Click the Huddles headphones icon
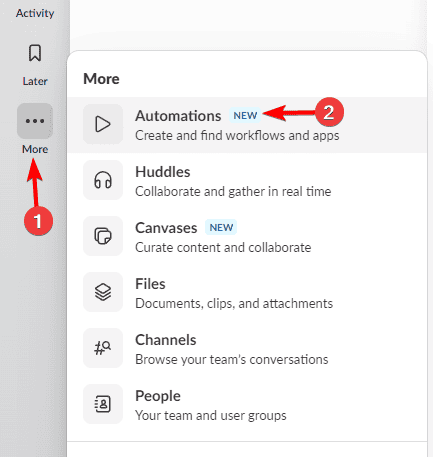The image size is (433, 457). tap(103, 180)
